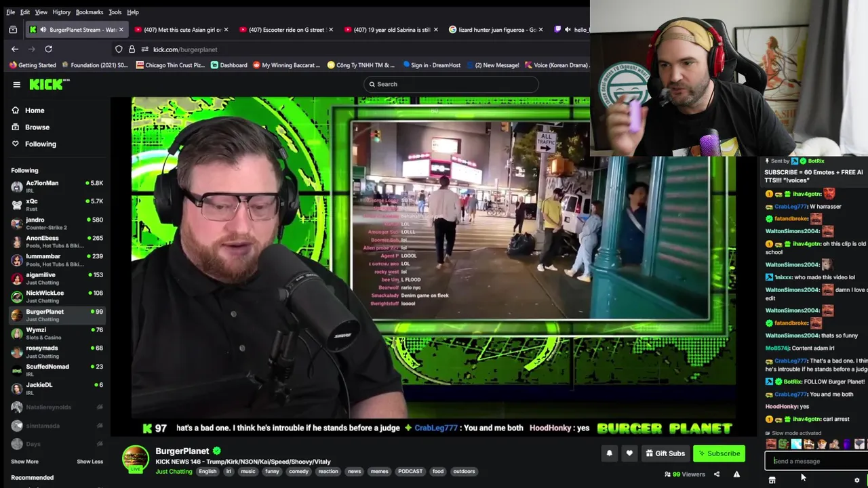Open the Edit menu
The height and width of the screenshot is (488, 868).
[25, 12]
